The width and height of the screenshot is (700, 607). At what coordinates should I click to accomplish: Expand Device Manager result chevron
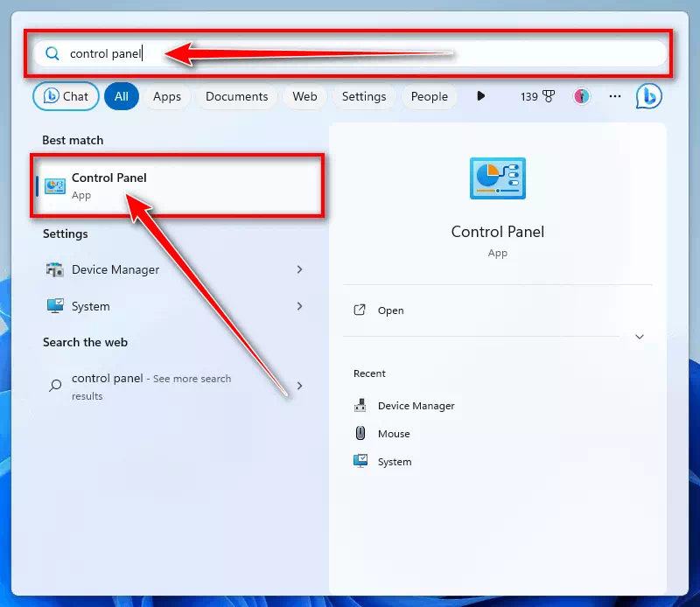(299, 269)
